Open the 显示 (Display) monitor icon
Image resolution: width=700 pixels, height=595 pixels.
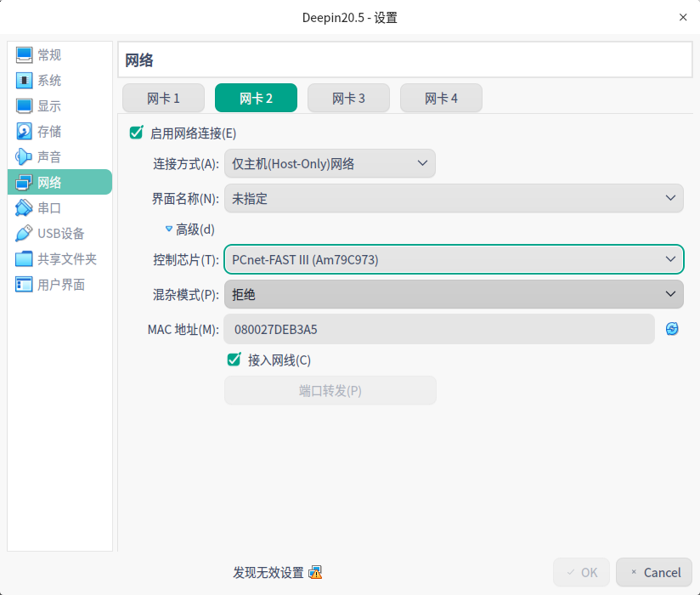pyautogui.click(x=24, y=106)
